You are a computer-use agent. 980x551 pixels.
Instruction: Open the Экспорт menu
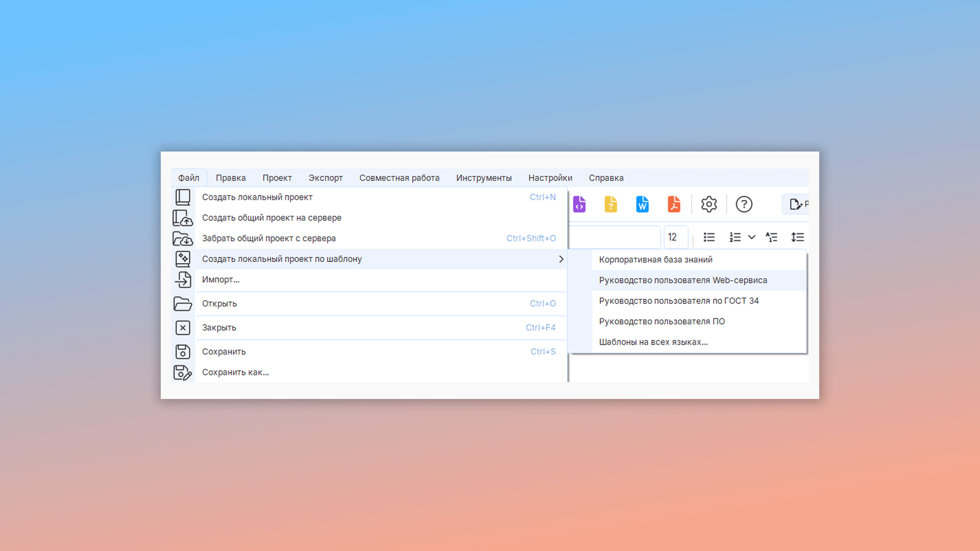[x=325, y=178]
